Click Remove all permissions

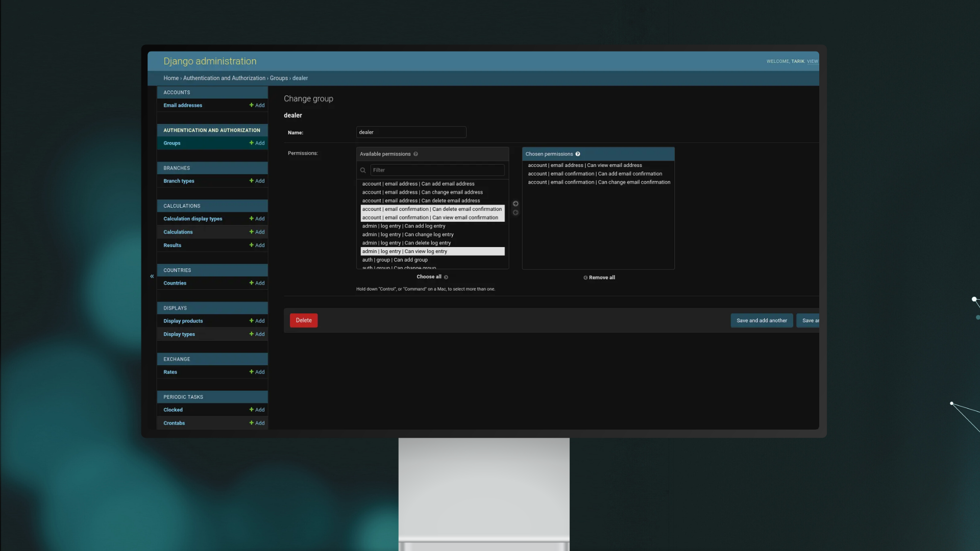599,278
